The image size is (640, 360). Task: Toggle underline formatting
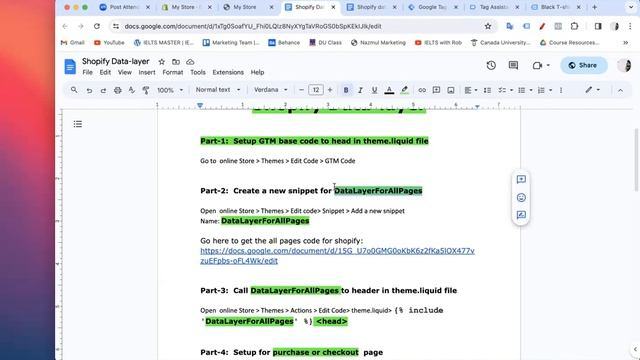tap(374, 90)
